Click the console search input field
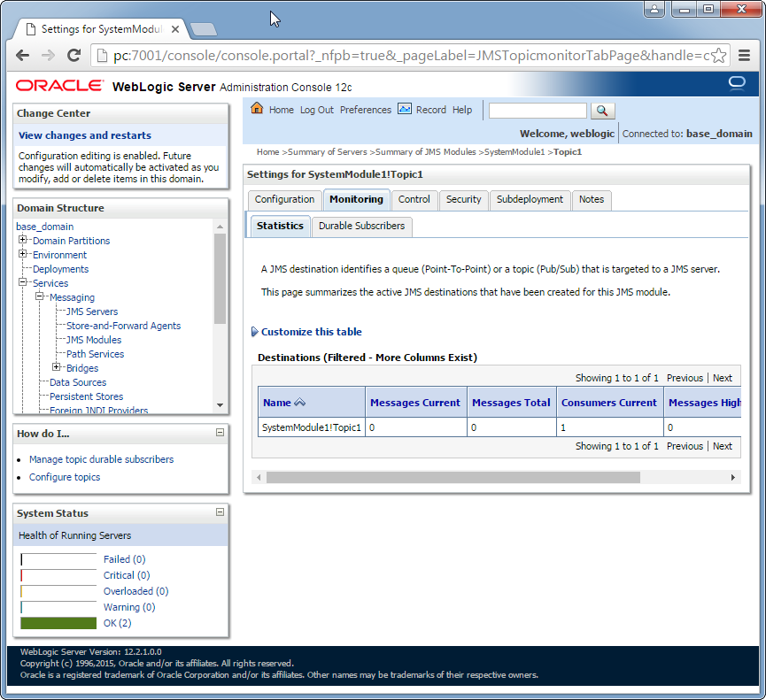 538,111
